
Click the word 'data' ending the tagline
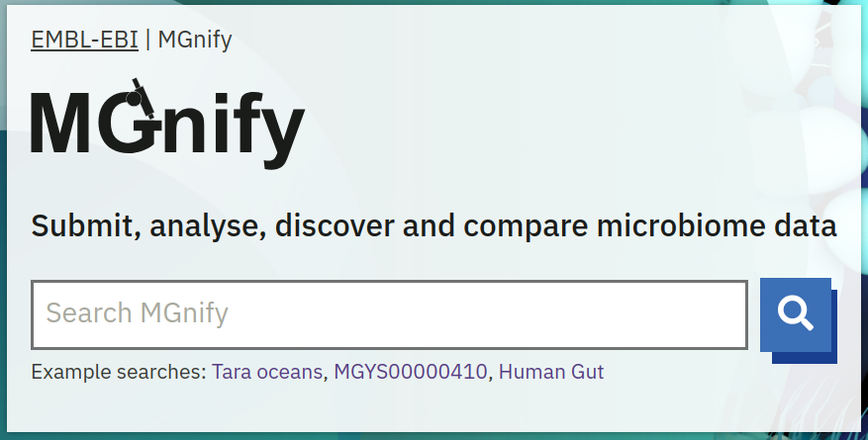point(806,225)
